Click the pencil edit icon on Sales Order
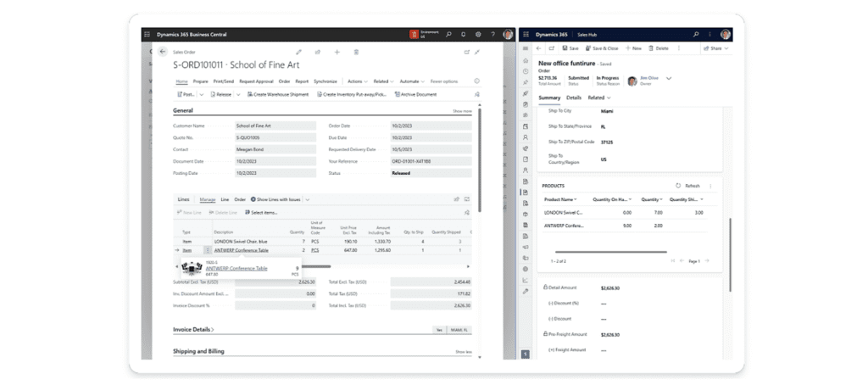 click(x=298, y=52)
